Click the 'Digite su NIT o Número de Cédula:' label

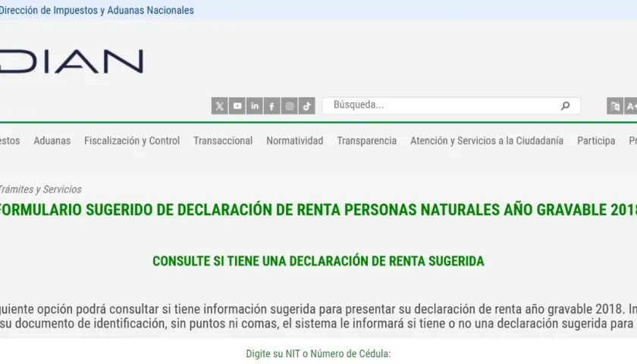[318, 354]
